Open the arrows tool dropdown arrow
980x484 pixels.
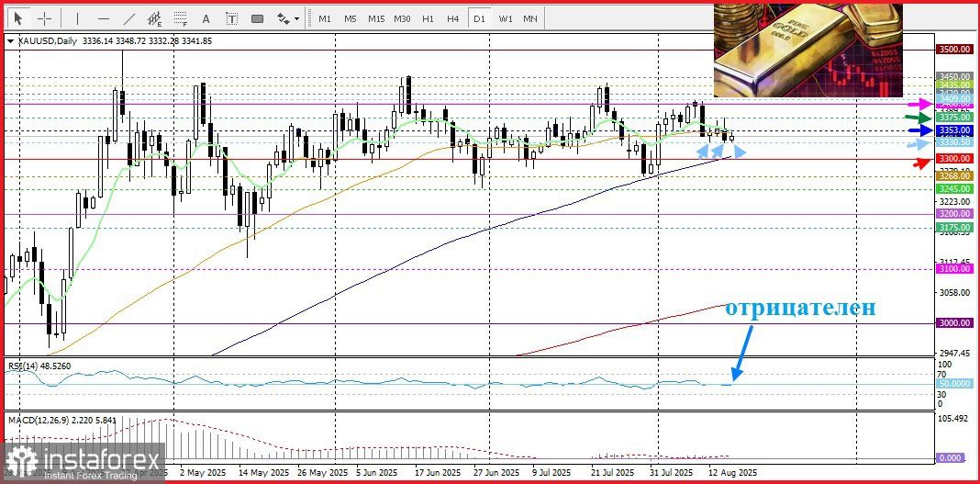click(x=297, y=18)
